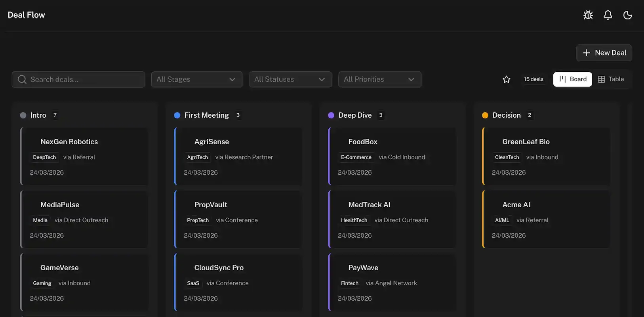Switch to Table view
The width and height of the screenshot is (644, 317).
coord(611,79)
